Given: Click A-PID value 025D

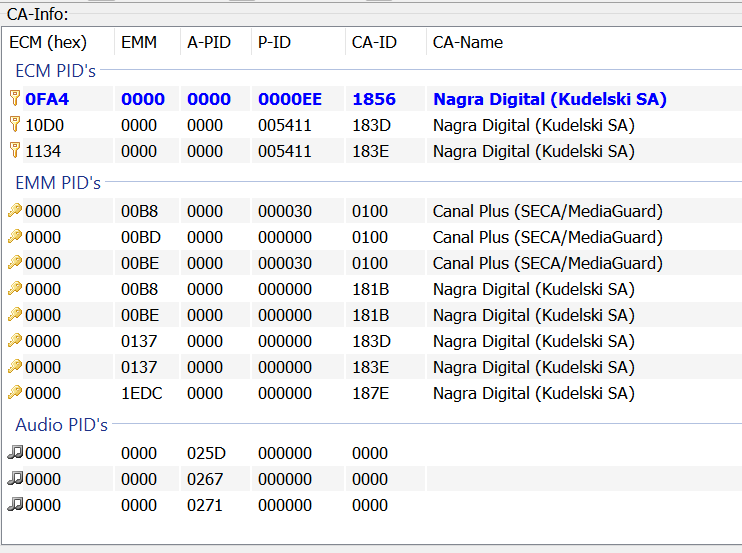Looking at the screenshot, I should [x=206, y=453].
